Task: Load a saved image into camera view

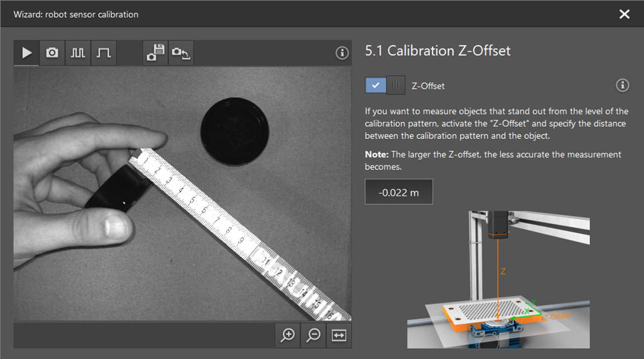Action: [x=181, y=53]
